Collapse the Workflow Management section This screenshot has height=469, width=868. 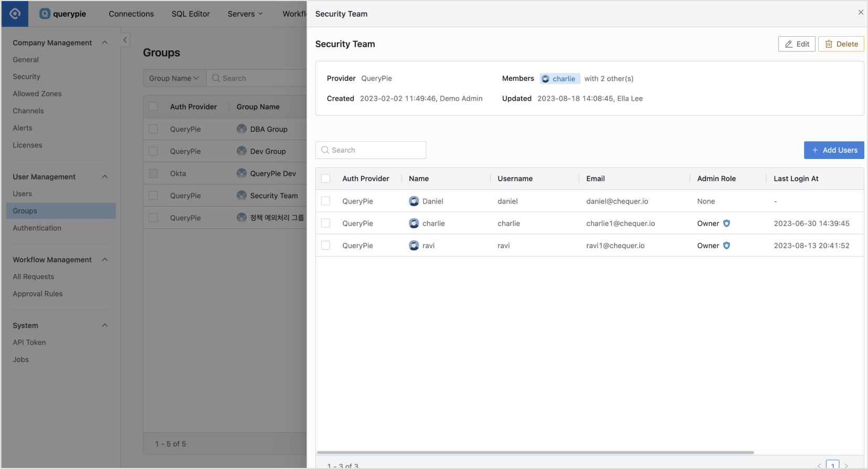click(105, 260)
